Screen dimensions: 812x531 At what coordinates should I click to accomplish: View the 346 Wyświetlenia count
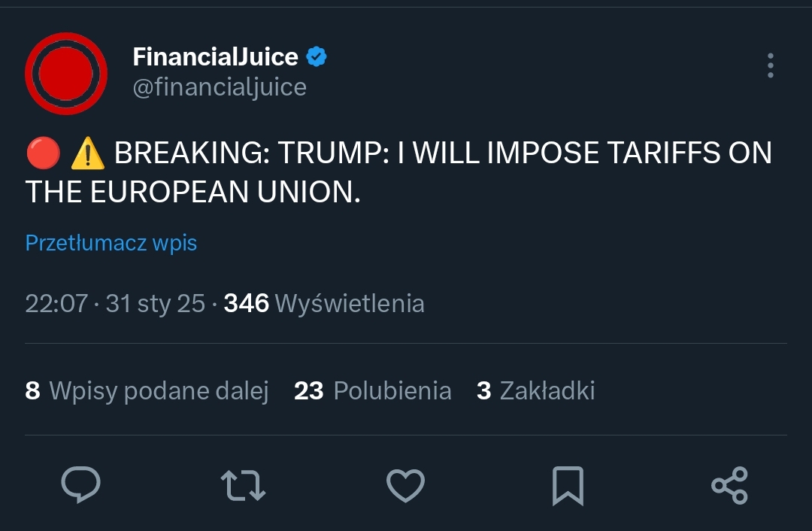[x=324, y=303]
